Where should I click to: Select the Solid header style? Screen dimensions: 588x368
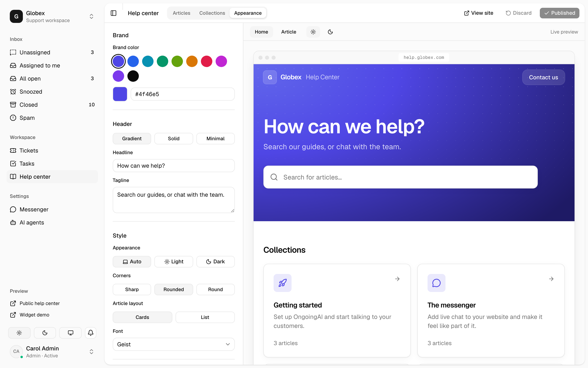[174, 138]
